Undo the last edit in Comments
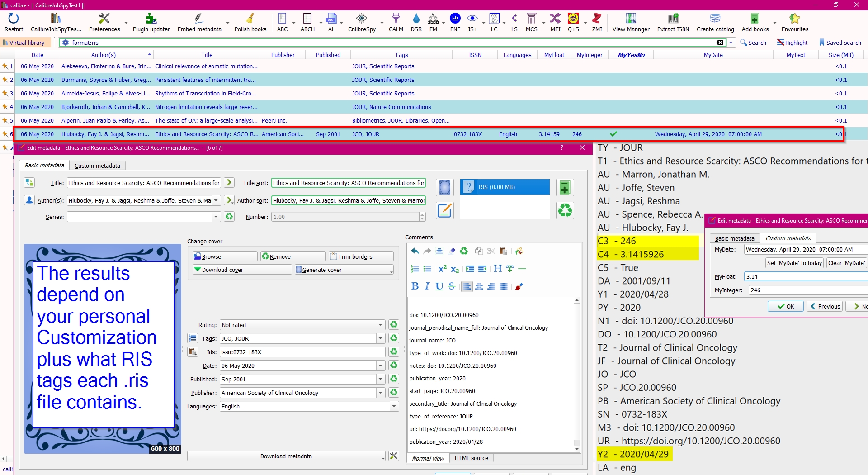 (415, 251)
